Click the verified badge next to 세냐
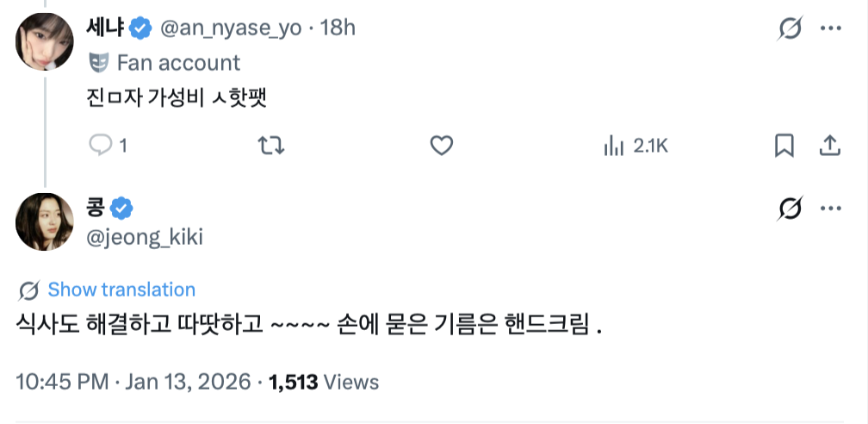The image size is (868, 424). pos(140,28)
